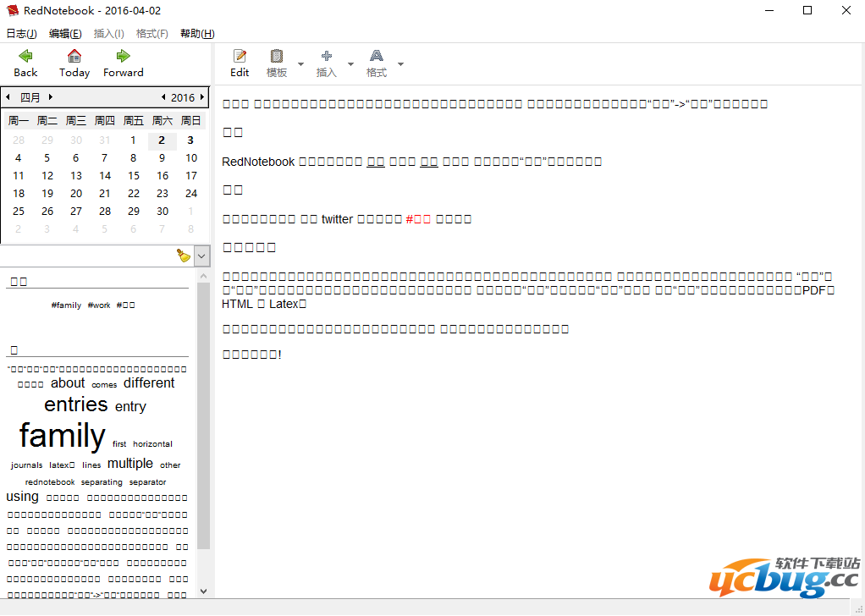Open the search box dropdown arrow
865x616 pixels.
[202, 256]
